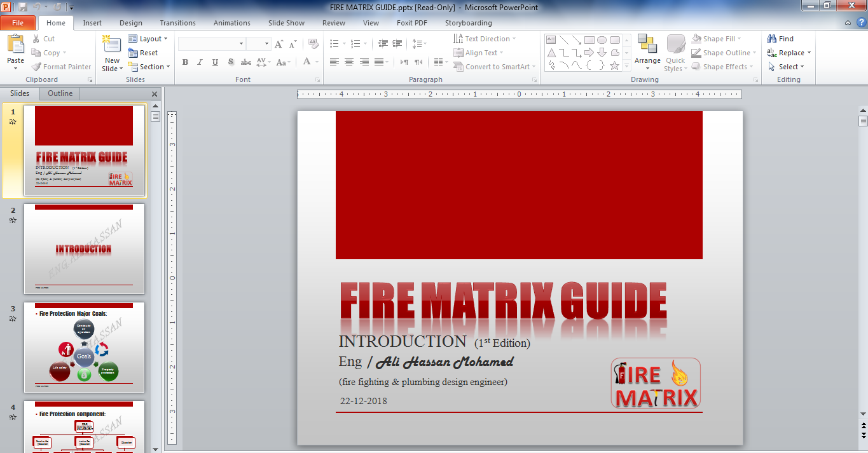Open the Slide Show tab
Image resolution: width=868 pixels, height=453 pixels.
286,23
